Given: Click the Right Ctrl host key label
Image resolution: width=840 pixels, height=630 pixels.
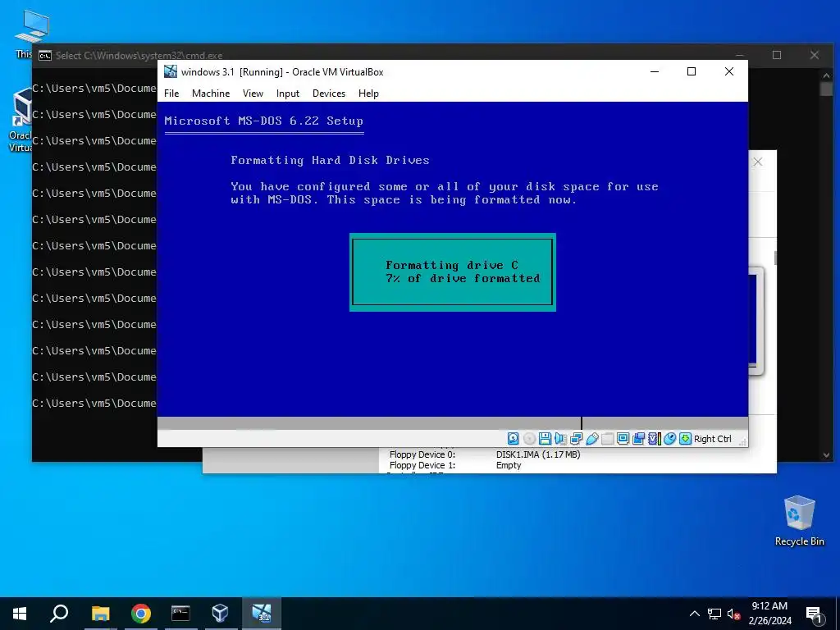Looking at the screenshot, I should click(713, 439).
